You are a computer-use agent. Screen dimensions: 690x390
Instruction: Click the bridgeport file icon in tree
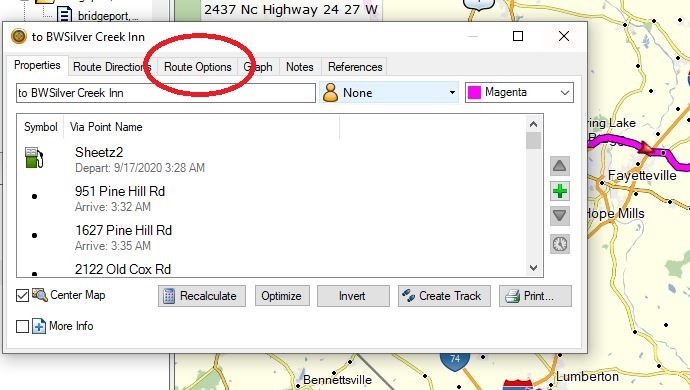coord(64,15)
